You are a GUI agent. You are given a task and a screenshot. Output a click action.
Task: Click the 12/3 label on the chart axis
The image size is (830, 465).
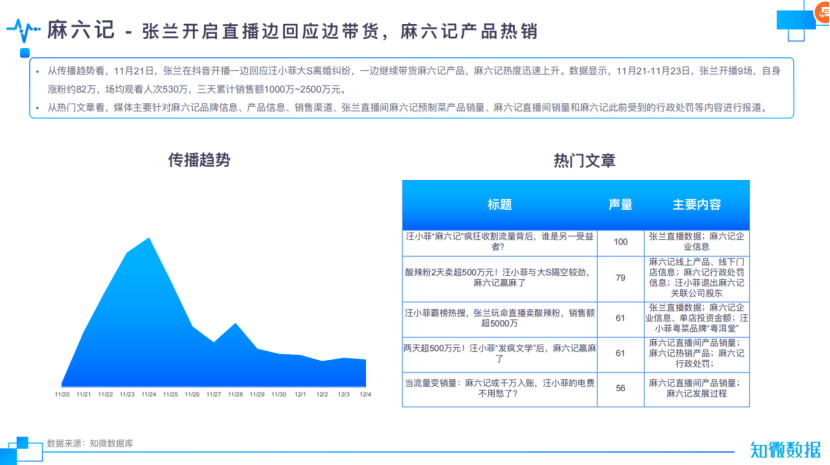[x=344, y=395]
